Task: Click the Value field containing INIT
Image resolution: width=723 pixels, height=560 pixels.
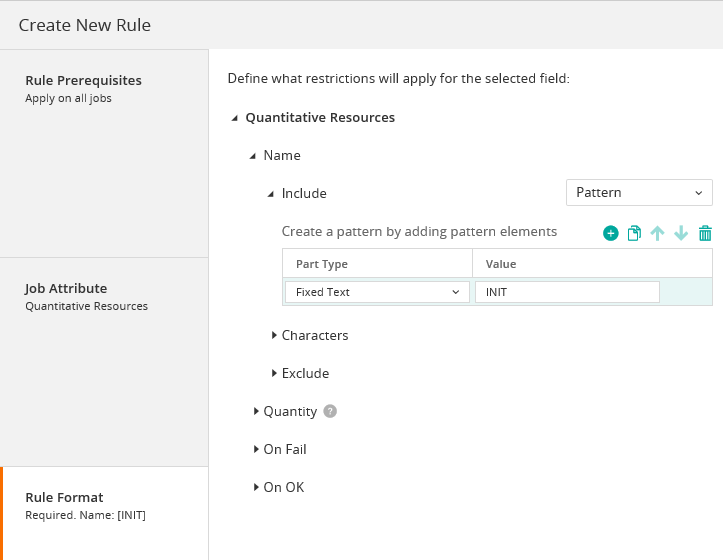Action: pos(567,292)
